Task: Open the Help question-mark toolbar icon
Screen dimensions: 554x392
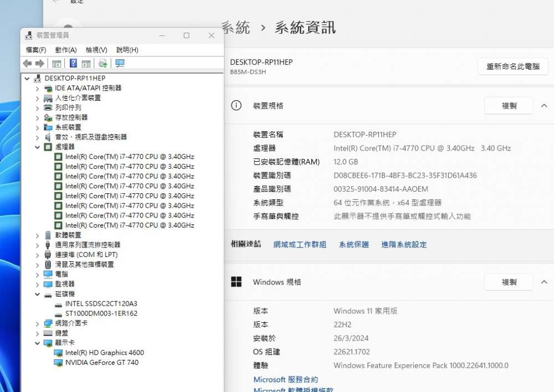Action: click(x=73, y=64)
